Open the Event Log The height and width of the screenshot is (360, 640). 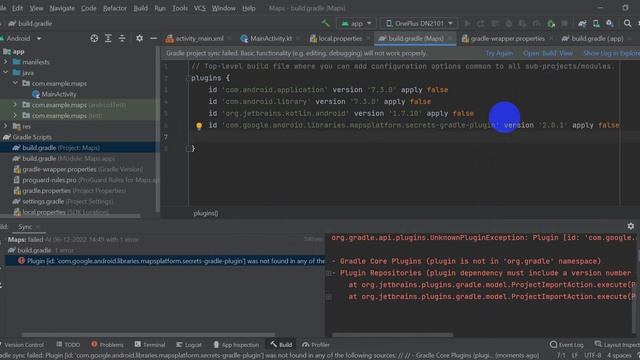tap(567, 345)
